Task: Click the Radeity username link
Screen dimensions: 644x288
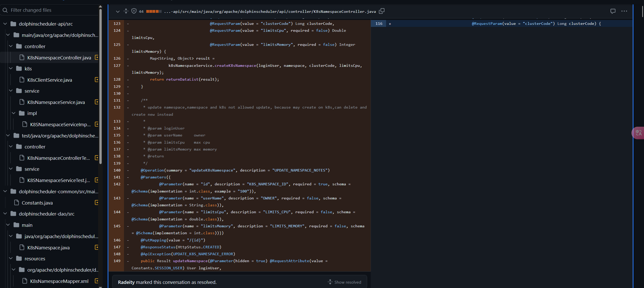Action: coord(126,282)
